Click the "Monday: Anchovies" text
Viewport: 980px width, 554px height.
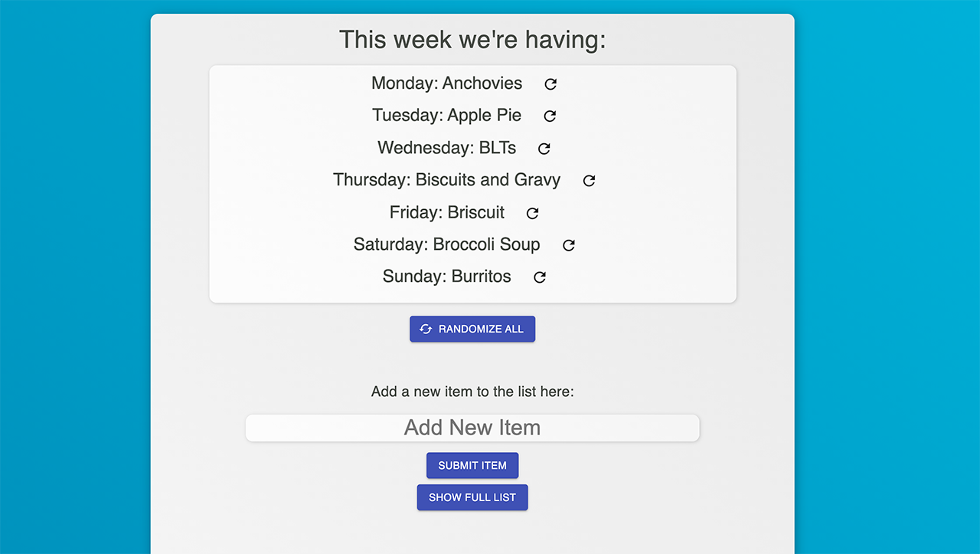[x=446, y=84]
